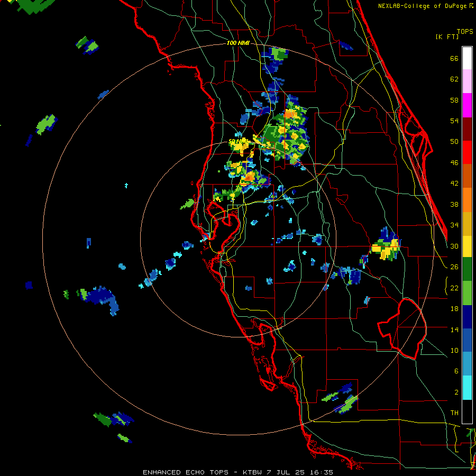Click the 38 value on the scale
Image resolution: width=476 pixels, height=476 pixels.
point(454,204)
